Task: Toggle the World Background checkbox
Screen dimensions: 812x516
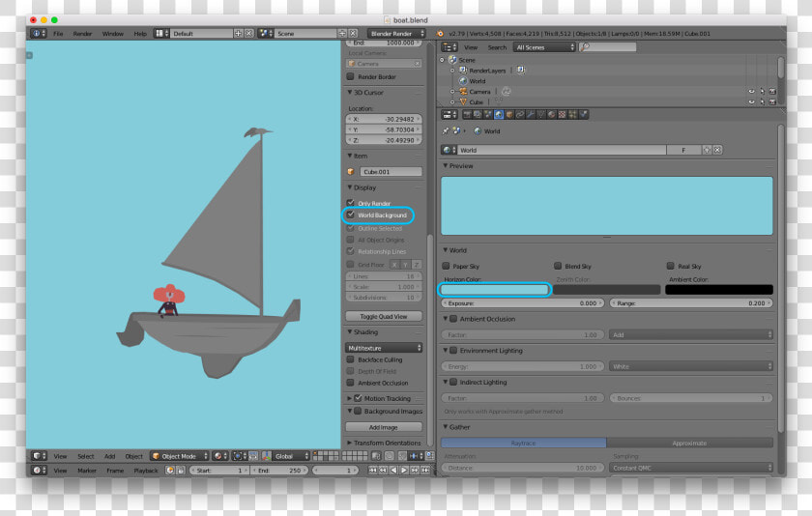Action: (351, 215)
